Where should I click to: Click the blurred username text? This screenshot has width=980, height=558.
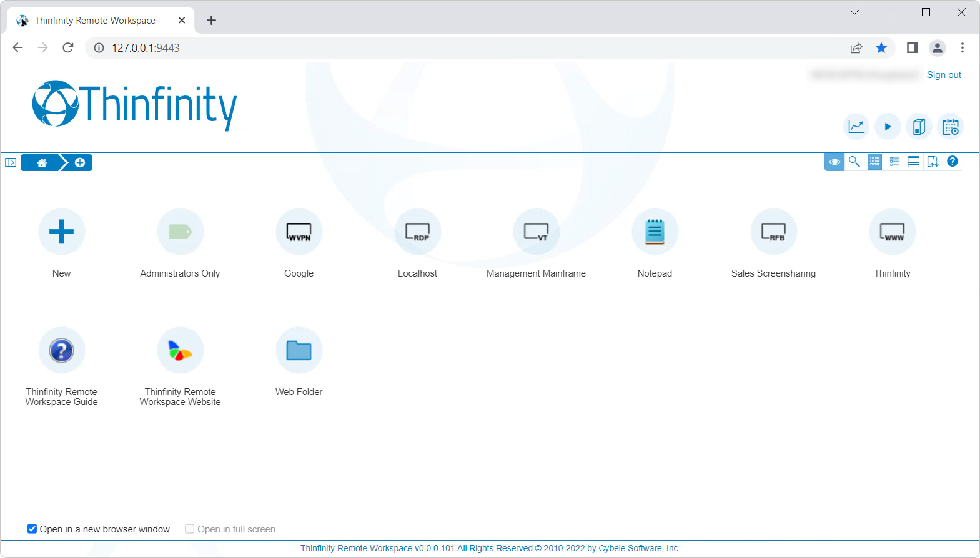865,75
